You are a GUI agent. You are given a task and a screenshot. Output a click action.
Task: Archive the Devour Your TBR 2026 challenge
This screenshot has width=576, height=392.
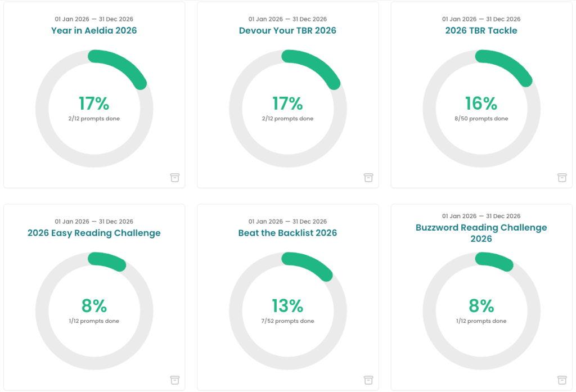pos(368,178)
